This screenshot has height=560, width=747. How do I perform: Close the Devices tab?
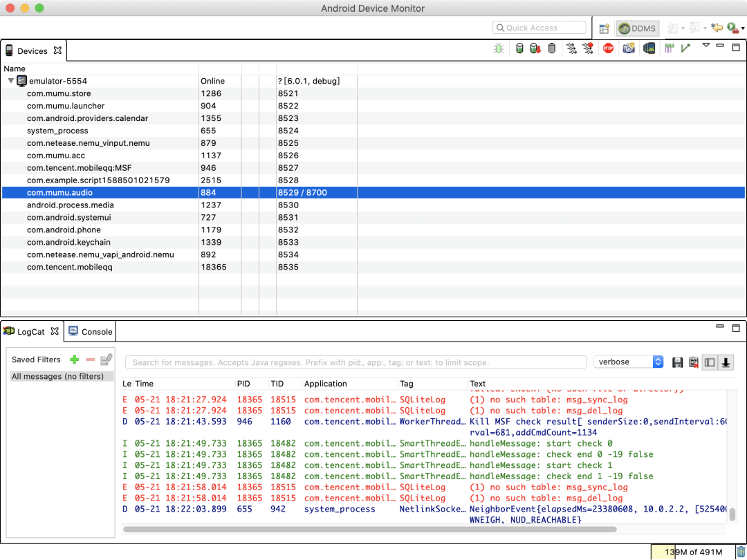[57, 50]
